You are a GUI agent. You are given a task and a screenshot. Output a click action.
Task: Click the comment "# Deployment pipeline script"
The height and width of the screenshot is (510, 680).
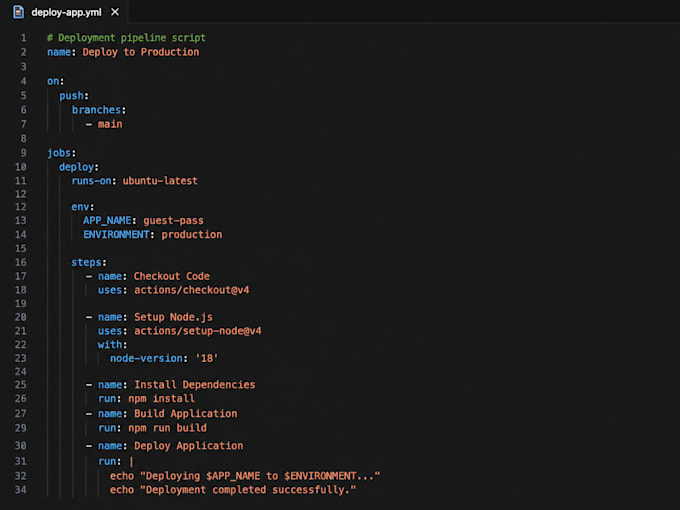[126, 38]
